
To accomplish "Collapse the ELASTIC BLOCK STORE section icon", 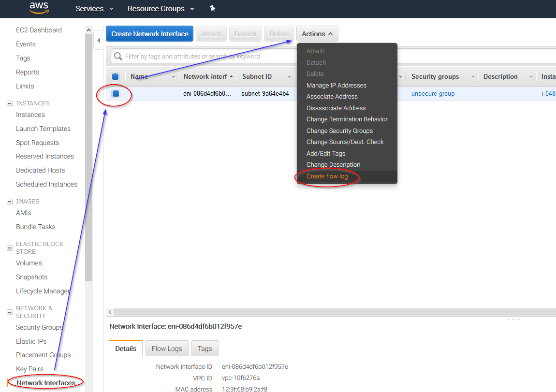I will pos(9,248).
